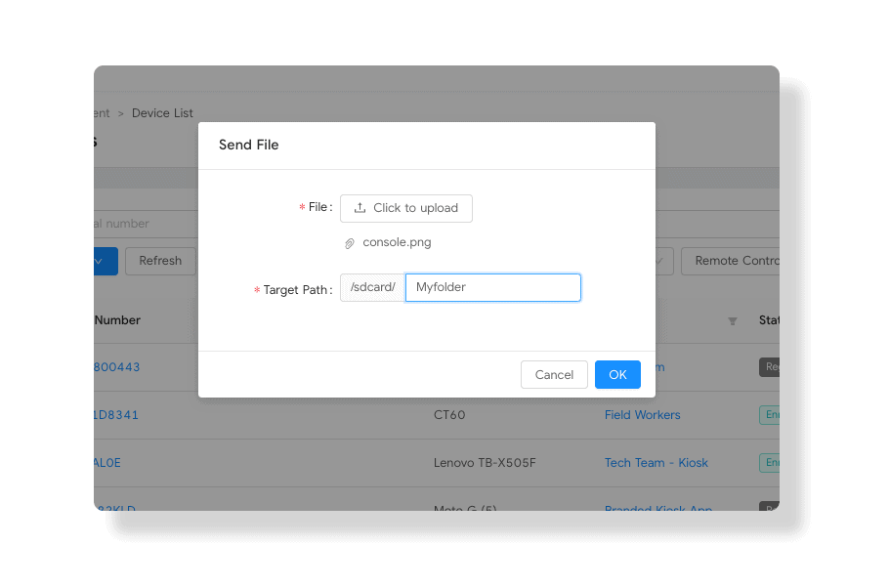Click the Click to upload button
The height and width of the screenshot is (588, 889).
tap(406, 208)
